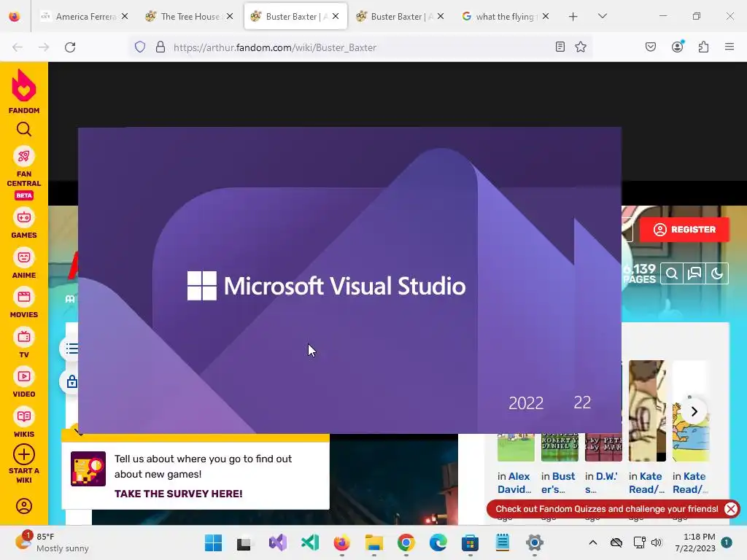Open Movies category in Fandom sidebar
The image size is (747, 560).
tap(24, 303)
